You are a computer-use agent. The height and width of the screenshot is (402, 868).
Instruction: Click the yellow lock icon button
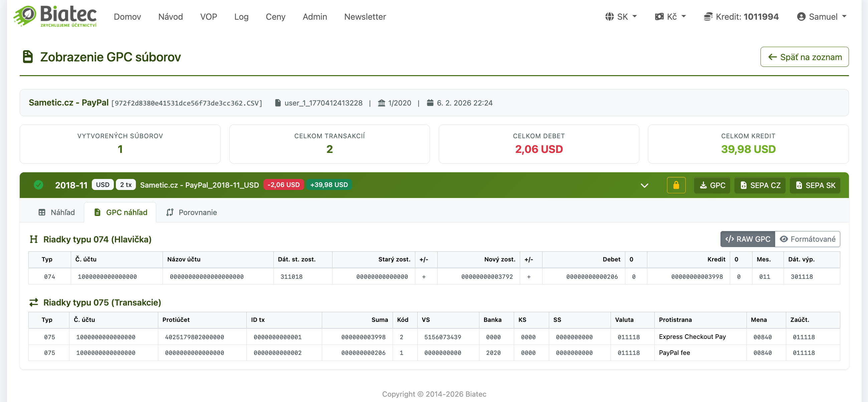676,185
